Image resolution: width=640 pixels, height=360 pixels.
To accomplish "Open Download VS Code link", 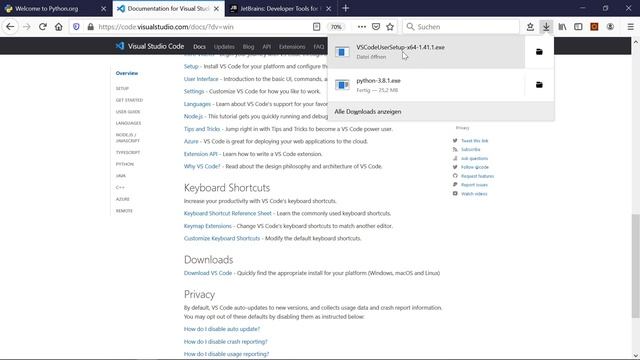I will (x=208, y=273).
